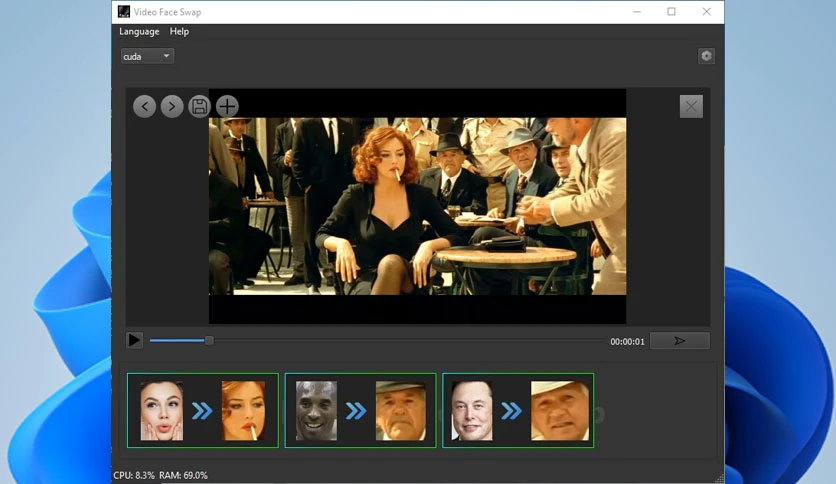Screen dimensions: 836x484
Task: Click the next arrow circle button
Action: coord(172,107)
